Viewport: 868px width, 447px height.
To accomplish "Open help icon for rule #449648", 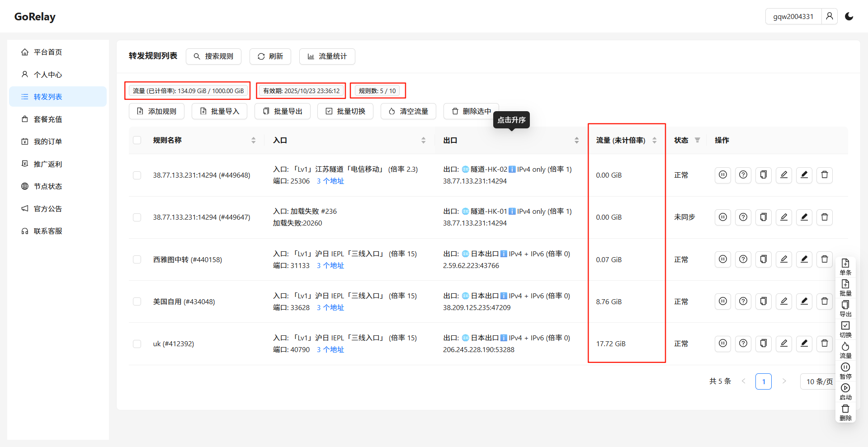I will point(743,175).
